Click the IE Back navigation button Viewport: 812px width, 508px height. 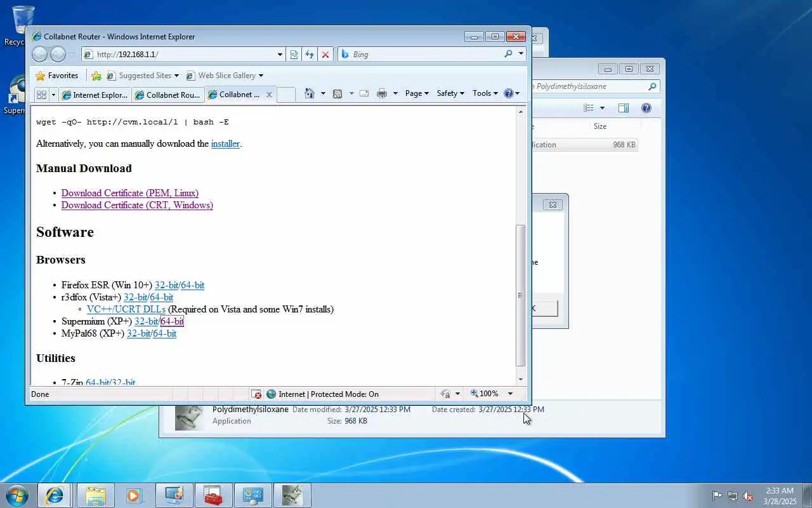[x=39, y=54]
